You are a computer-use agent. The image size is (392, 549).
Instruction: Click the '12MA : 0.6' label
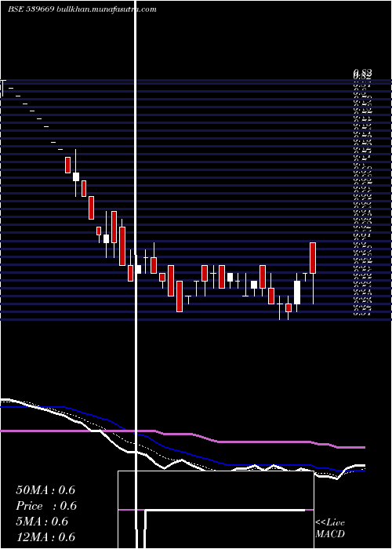[x=45, y=537]
